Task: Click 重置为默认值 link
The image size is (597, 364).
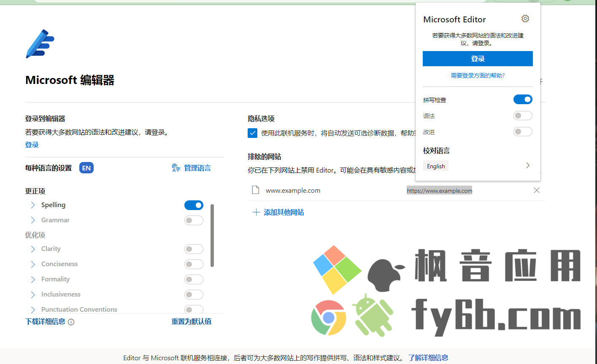Action: (x=192, y=321)
